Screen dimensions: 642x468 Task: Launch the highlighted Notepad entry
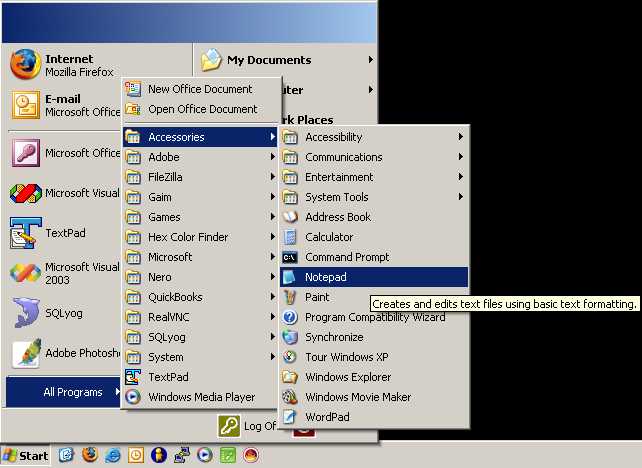[x=374, y=277]
